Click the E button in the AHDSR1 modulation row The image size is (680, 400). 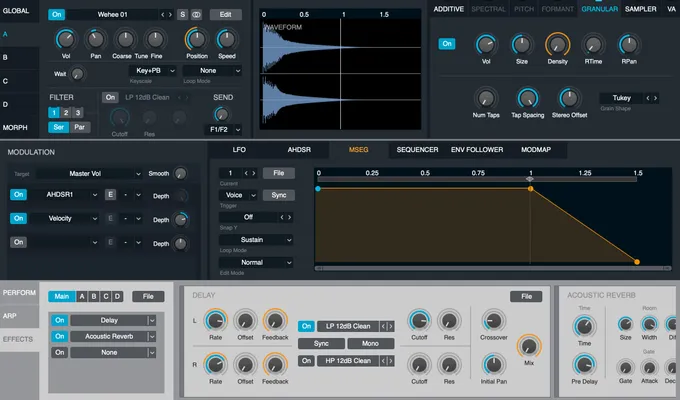(110, 195)
